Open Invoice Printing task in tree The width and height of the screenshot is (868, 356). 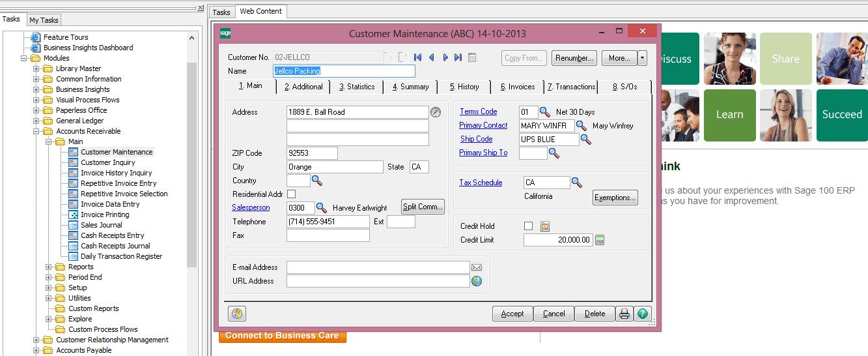tap(104, 215)
